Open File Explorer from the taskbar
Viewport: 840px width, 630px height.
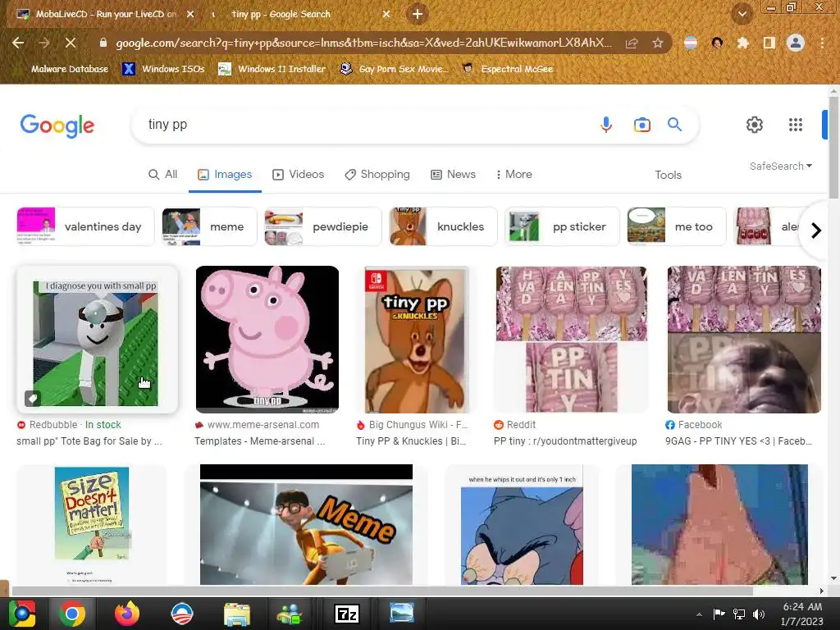tap(237, 614)
